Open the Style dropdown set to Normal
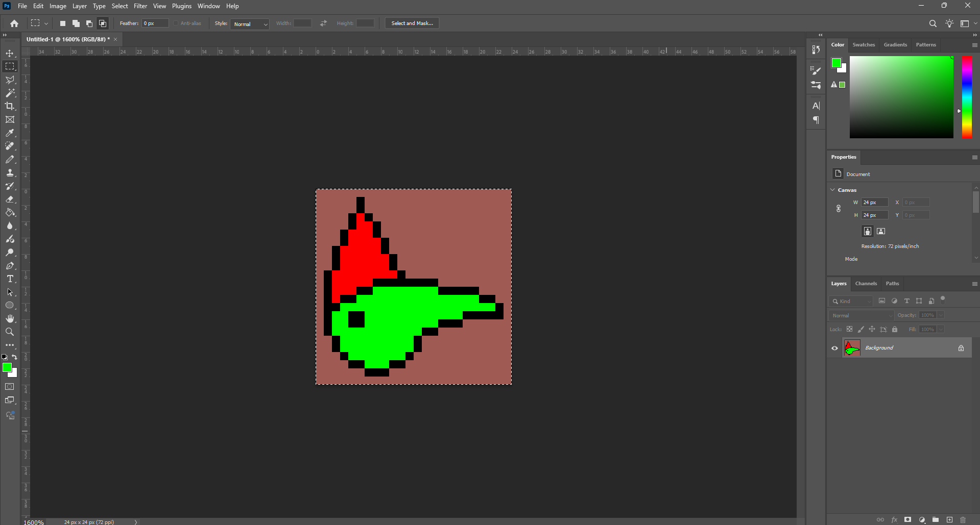 (x=250, y=24)
